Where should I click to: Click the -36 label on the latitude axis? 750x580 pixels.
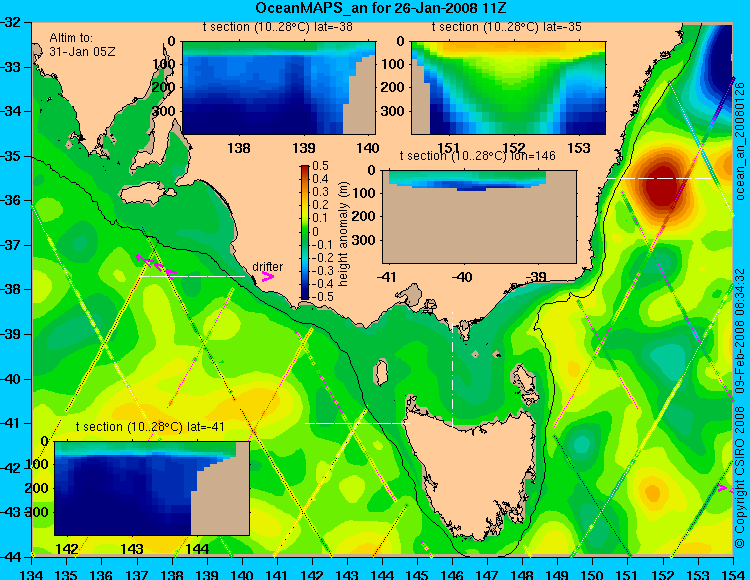point(11,200)
